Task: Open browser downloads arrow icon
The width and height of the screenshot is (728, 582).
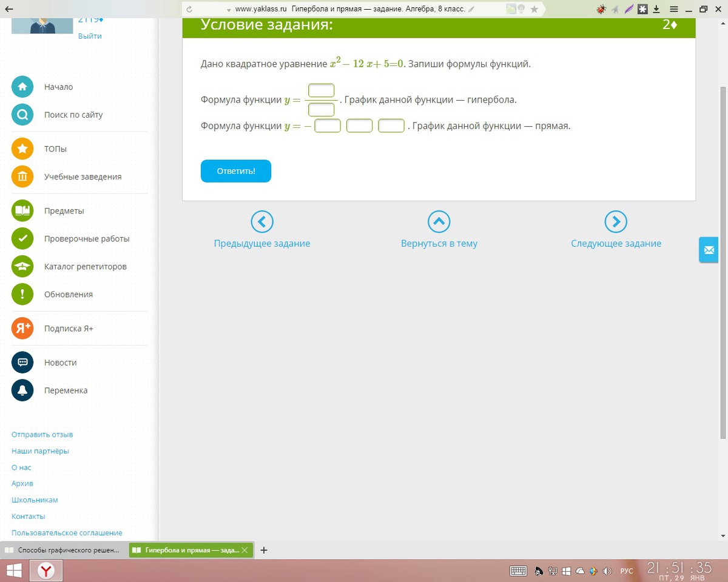Action: pos(657,9)
